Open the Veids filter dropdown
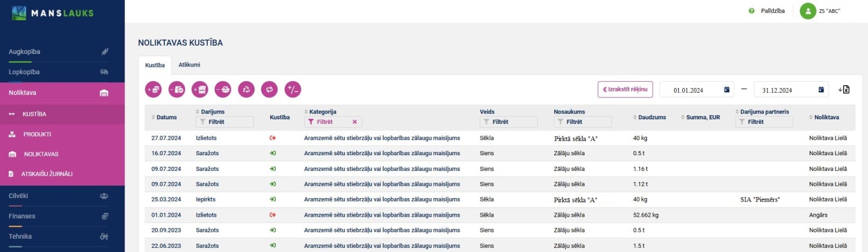Image resolution: width=868 pixels, height=252 pixels. [509, 122]
